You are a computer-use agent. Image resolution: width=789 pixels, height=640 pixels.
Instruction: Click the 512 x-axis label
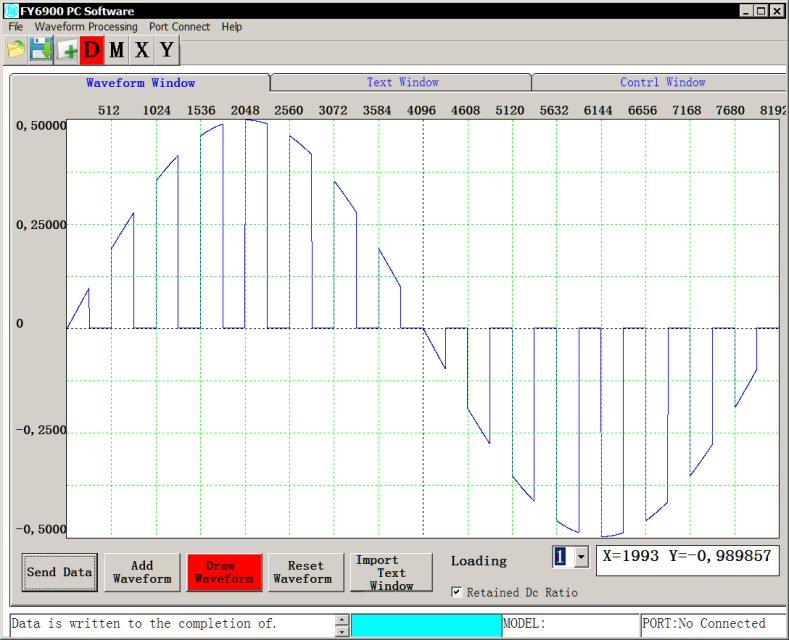109,110
